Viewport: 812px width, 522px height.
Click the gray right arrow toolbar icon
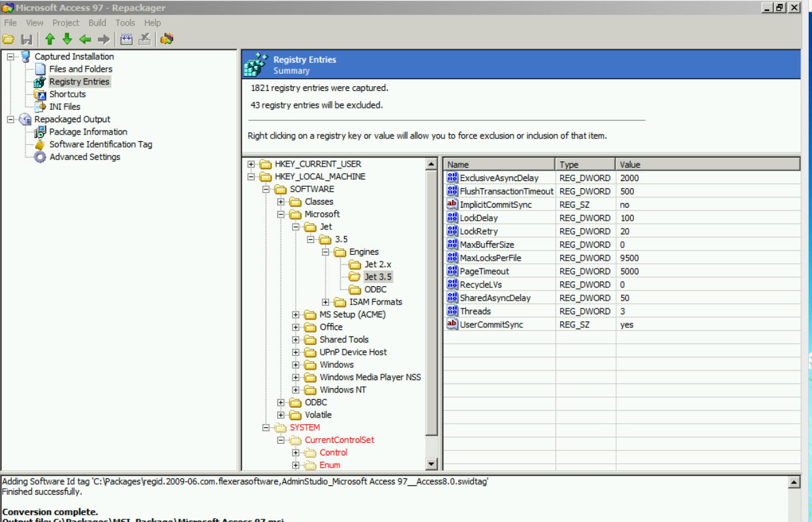(104, 39)
